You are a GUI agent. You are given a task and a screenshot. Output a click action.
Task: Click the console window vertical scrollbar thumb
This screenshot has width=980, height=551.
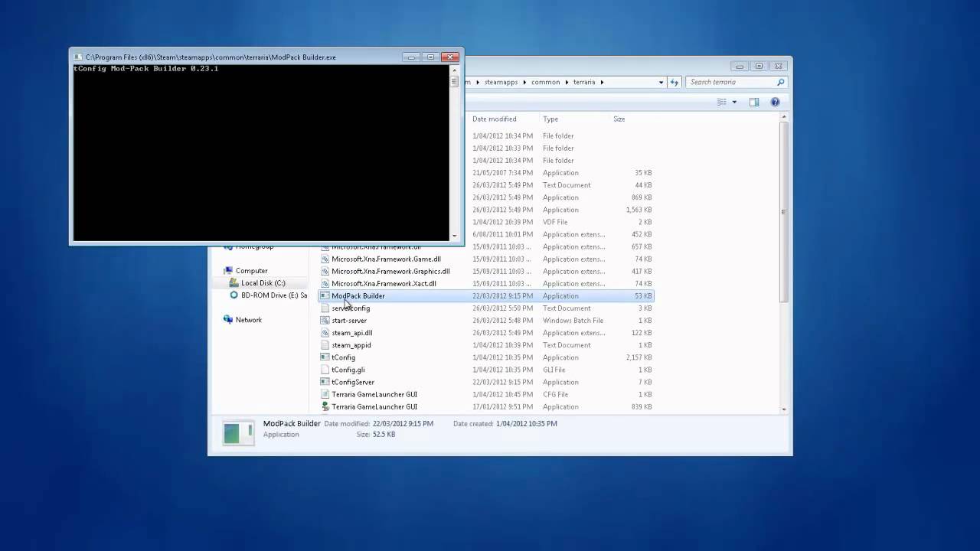(x=454, y=80)
